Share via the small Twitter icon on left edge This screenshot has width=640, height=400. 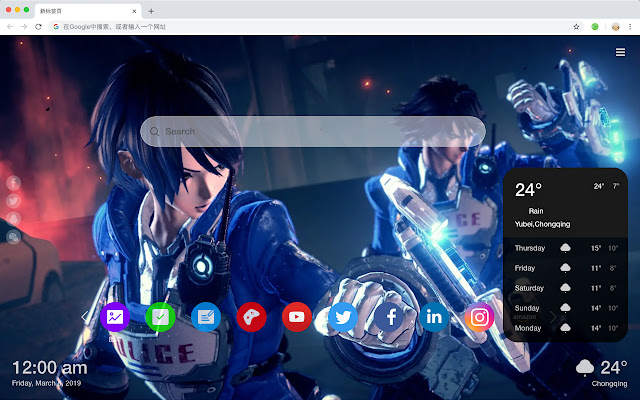point(13,201)
